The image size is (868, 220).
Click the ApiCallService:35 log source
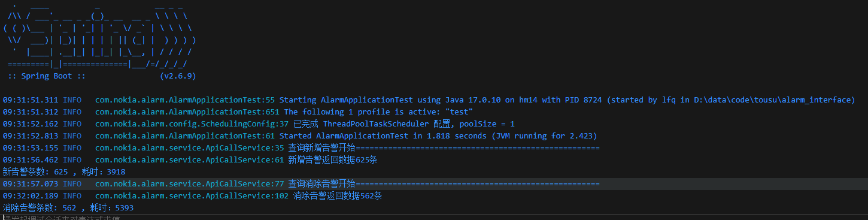click(189, 148)
